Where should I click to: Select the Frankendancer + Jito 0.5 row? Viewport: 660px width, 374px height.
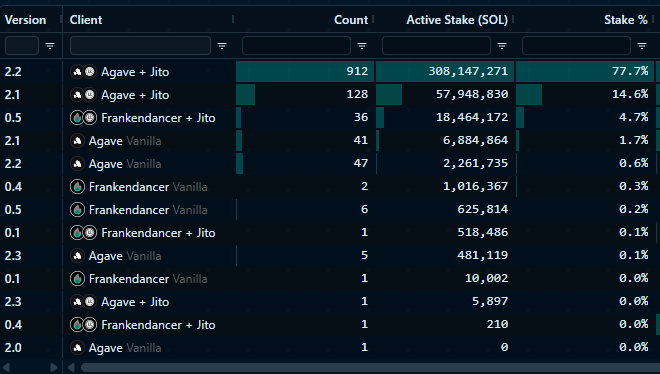click(330, 118)
